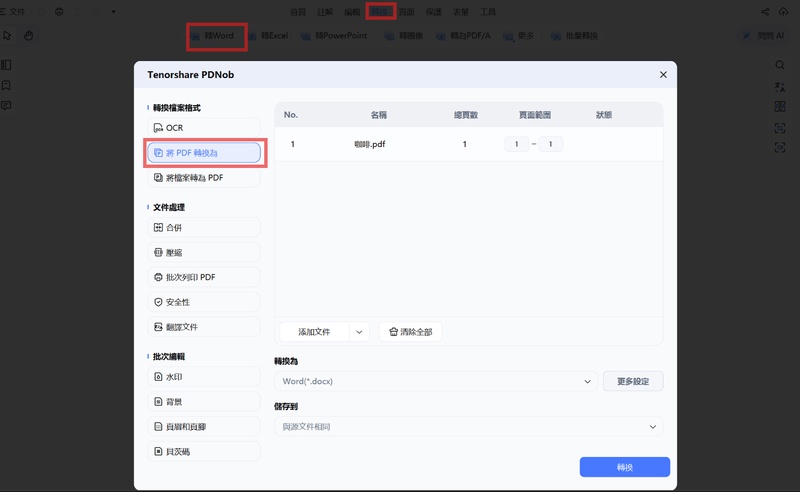
Task: Open 將檔案轉為 PDF conversion option
Action: 204,178
